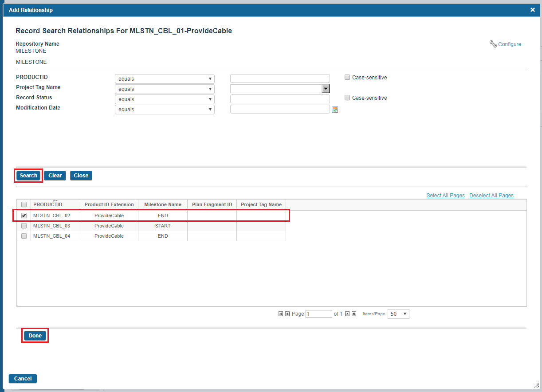Check the MLSTN_CBL_03 row checkbox
This screenshot has height=392, width=542.
(x=24, y=226)
